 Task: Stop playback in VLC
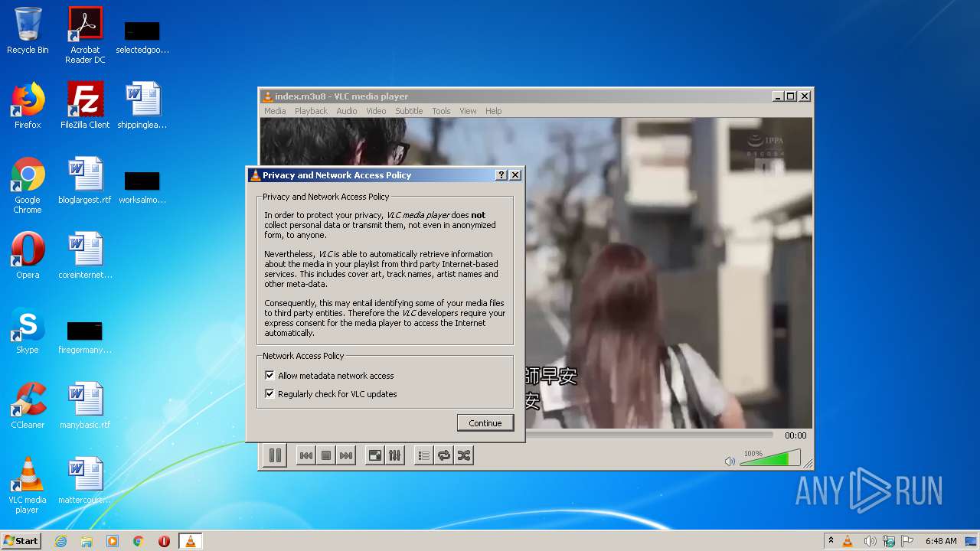(x=326, y=455)
